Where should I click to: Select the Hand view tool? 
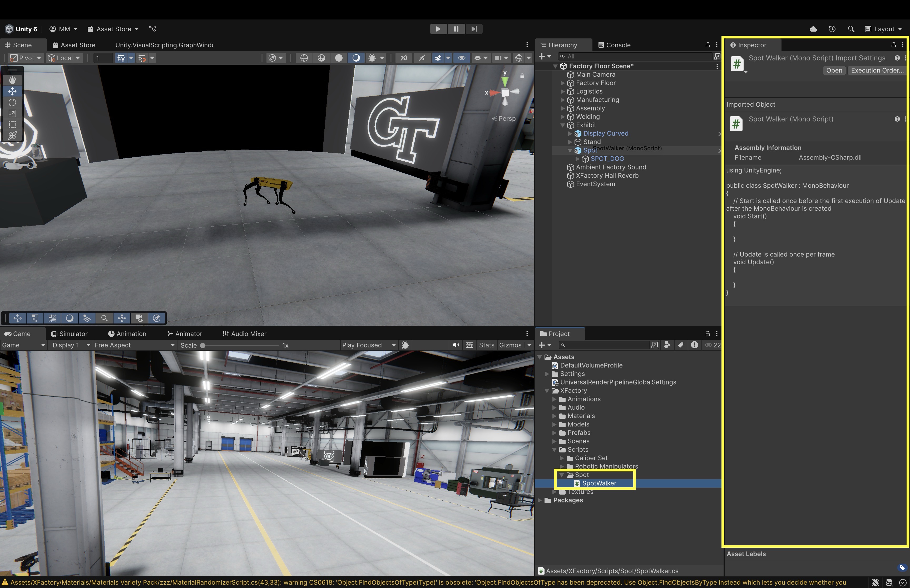(x=12, y=80)
